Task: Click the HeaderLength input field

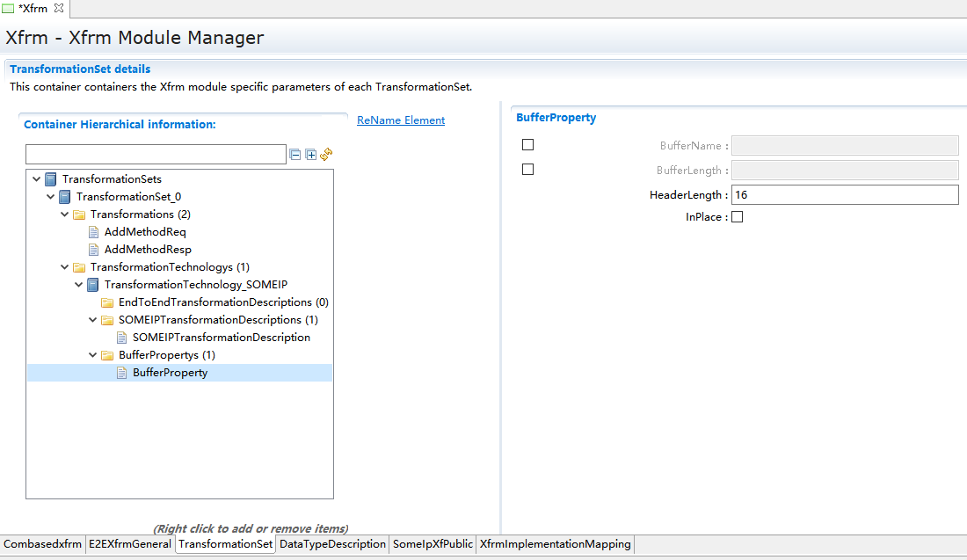Action: [x=844, y=195]
